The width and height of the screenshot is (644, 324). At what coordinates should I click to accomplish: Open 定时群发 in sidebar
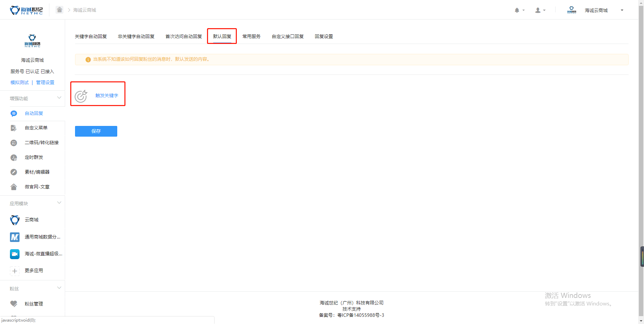34,157
